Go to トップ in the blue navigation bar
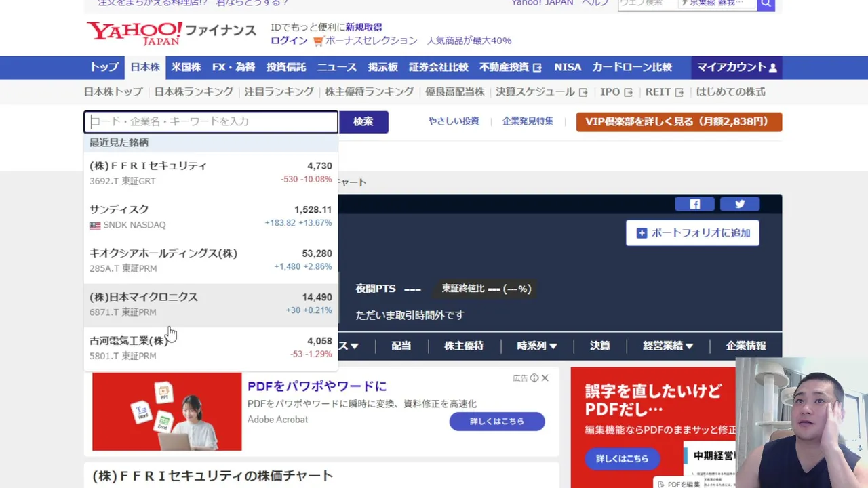This screenshot has width=868, height=488. pos(104,67)
